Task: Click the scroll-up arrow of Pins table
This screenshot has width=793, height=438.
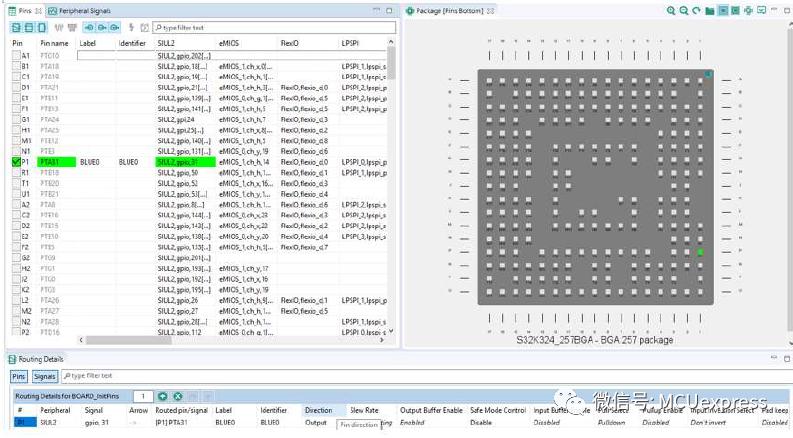Action: click(391, 41)
